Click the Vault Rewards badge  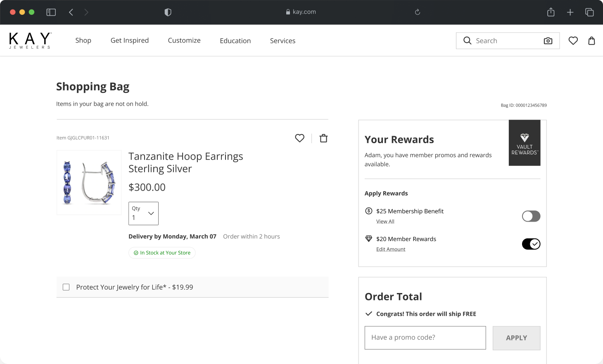click(525, 143)
